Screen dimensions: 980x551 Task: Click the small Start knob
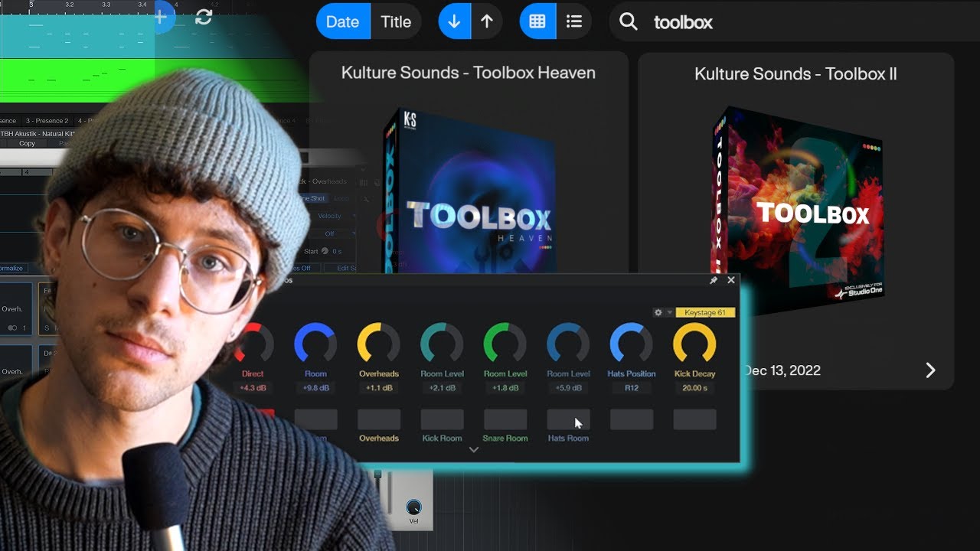[x=325, y=251]
